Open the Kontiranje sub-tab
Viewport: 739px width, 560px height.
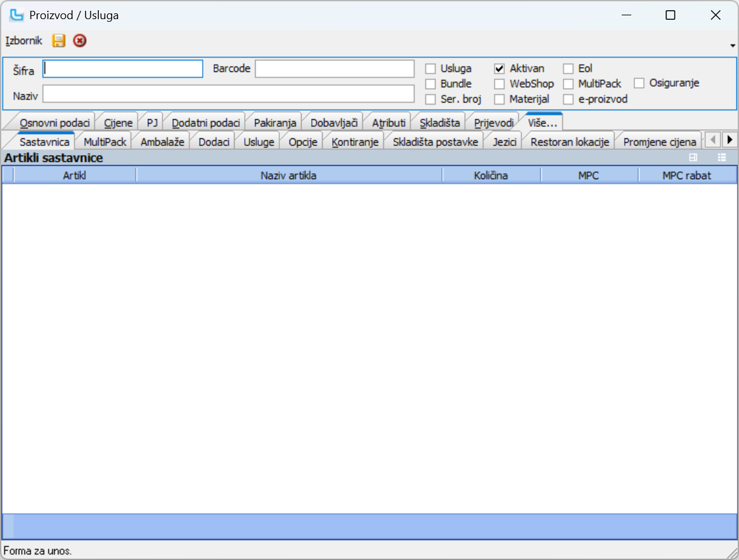pyautogui.click(x=355, y=142)
